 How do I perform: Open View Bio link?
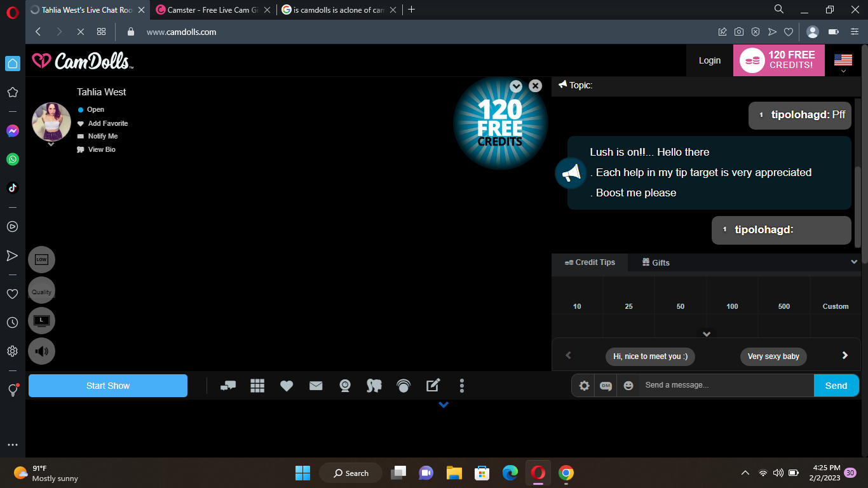tap(97, 149)
